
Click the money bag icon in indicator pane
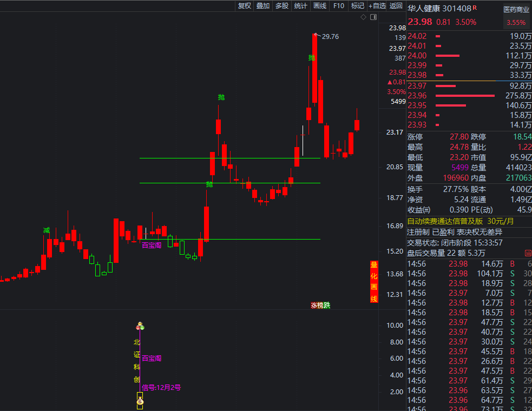[x=140, y=401]
